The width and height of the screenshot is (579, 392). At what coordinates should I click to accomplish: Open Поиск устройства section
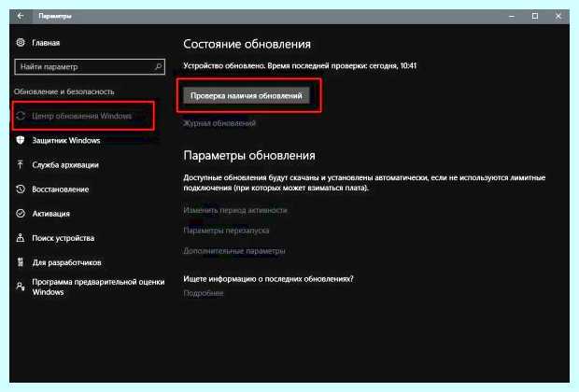click(x=63, y=238)
